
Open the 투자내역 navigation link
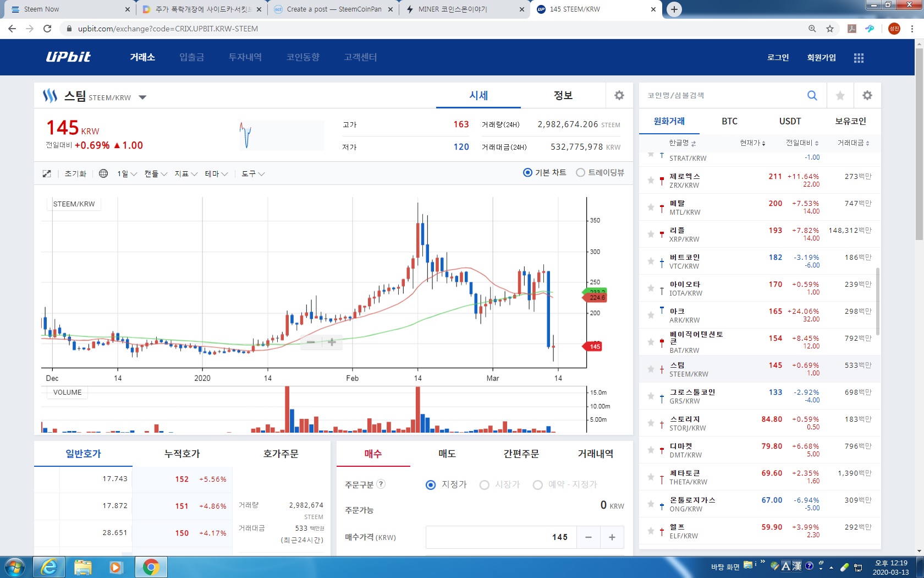245,57
